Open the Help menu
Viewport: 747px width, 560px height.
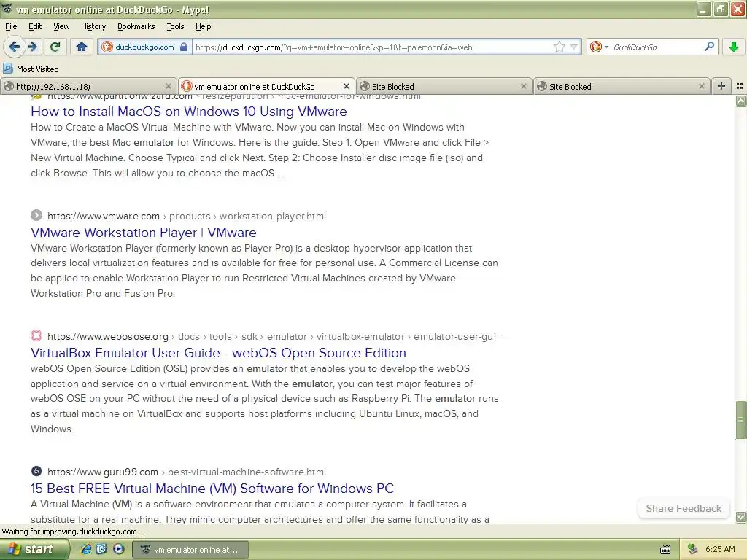click(x=203, y=26)
